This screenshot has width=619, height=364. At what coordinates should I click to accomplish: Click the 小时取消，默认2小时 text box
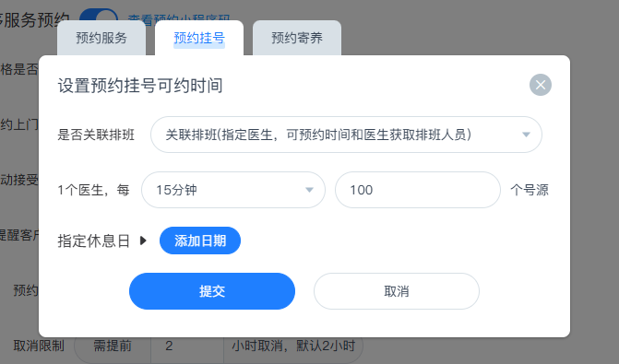(x=293, y=346)
